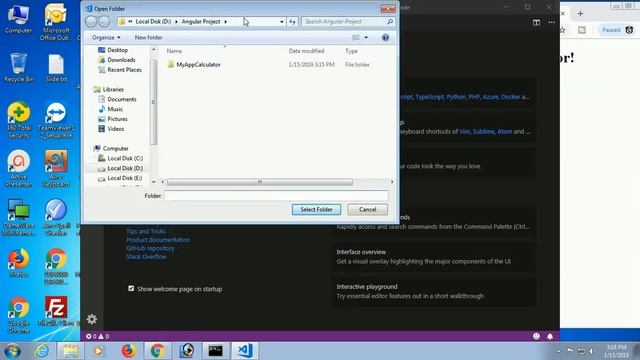
Task: Cancel the Open Folder dialog
Action: tap(367, 209)
